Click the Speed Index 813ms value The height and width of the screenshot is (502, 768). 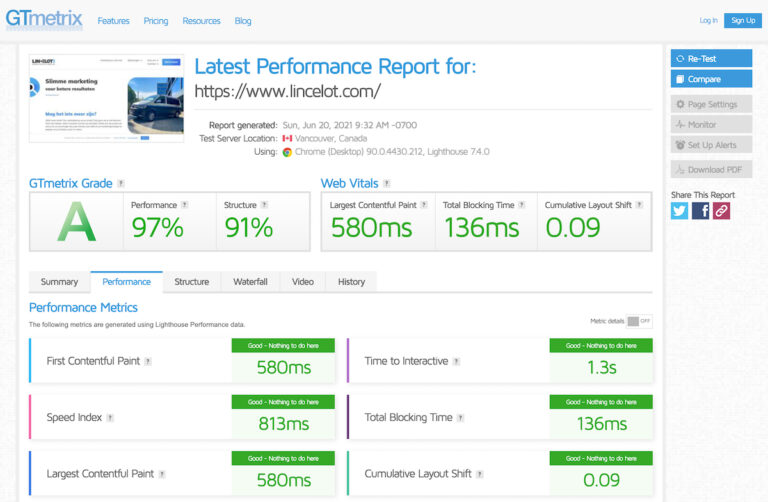[284, 424]
